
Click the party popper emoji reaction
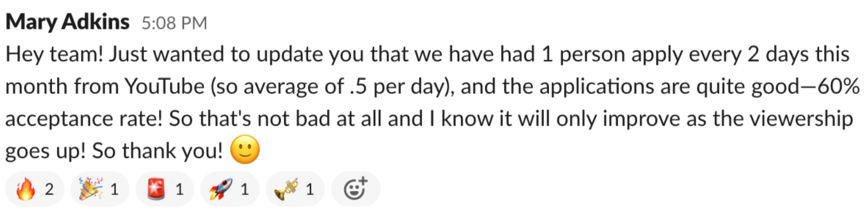[x=91, y=189]
